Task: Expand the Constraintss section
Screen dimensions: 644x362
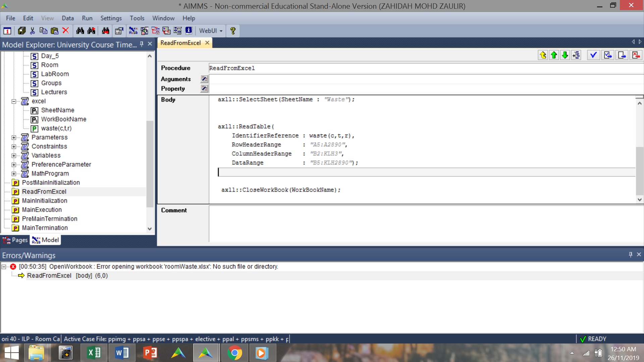Action: click(14, 146)
